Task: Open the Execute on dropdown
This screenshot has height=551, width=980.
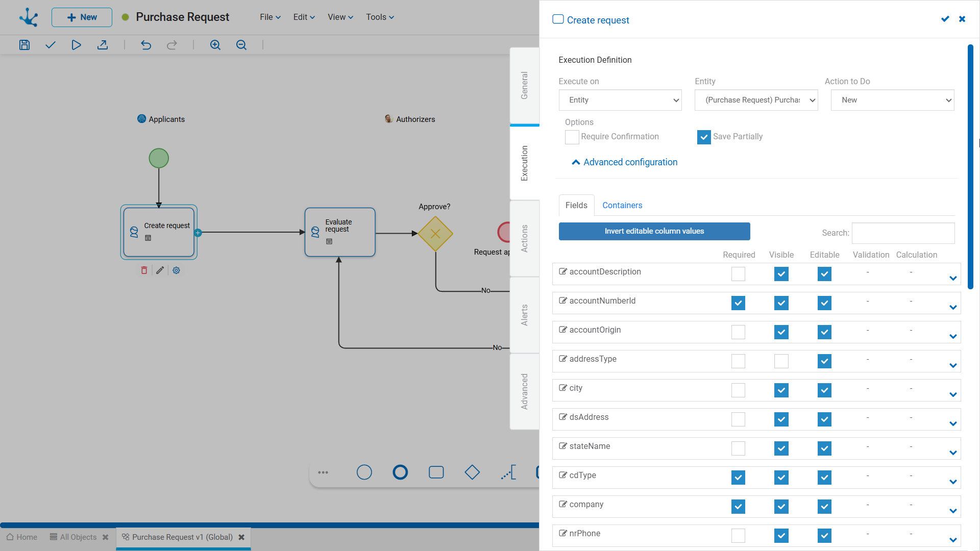Action: pyautogui.click(x=620, y=100)
